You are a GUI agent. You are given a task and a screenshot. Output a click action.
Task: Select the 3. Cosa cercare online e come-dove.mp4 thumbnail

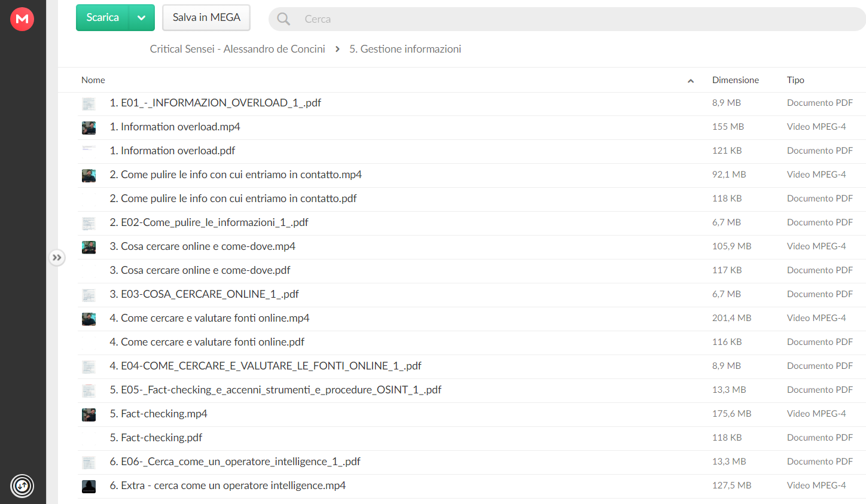pyautogui.click(x=89, y=247)
